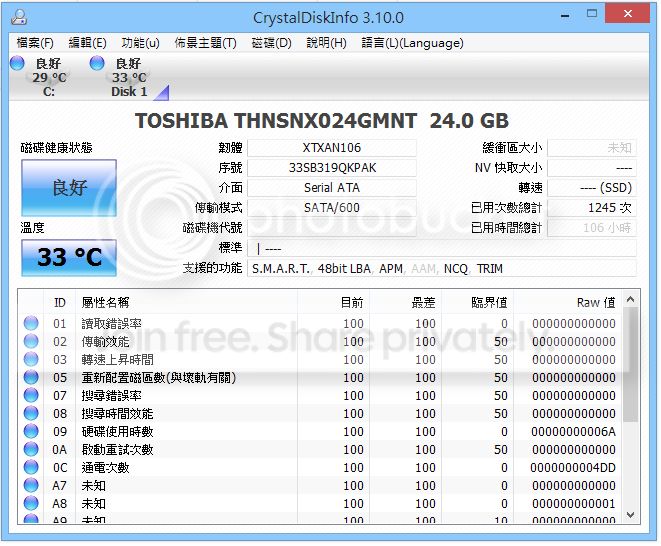The height and width of the screenshot is (546, 661).
Task: Open the 佈景主題(T) menu
Action: tap(205, 43)
